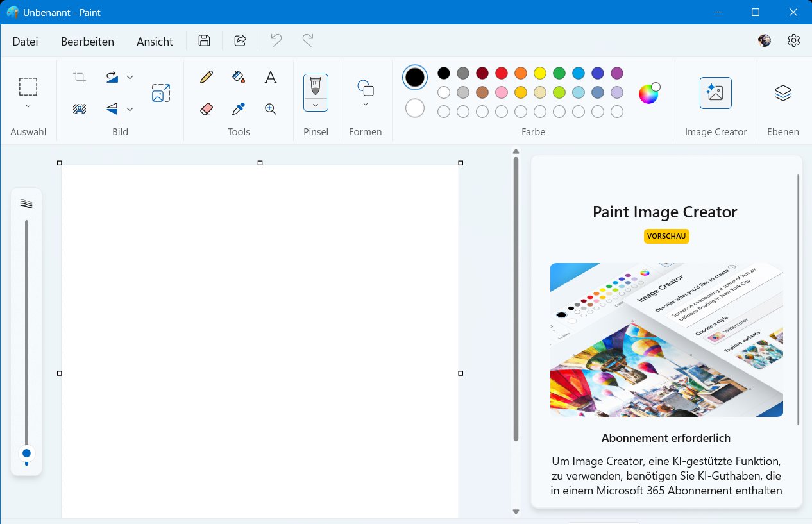This screenshot has width=812, height=524.
Task: Pick the dark red color swatch
Action: tap(482, 73)
